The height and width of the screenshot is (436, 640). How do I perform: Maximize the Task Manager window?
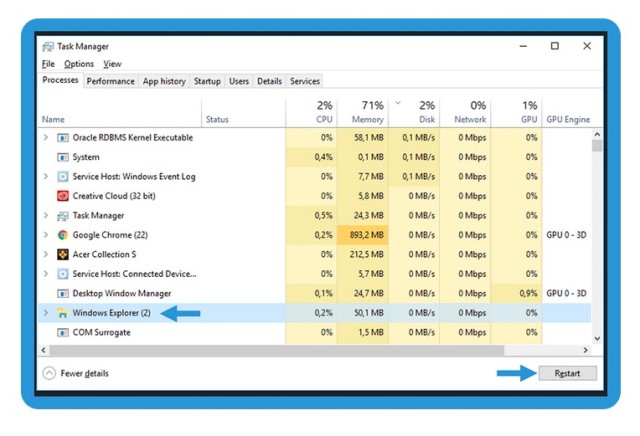[x=555, y=46]
